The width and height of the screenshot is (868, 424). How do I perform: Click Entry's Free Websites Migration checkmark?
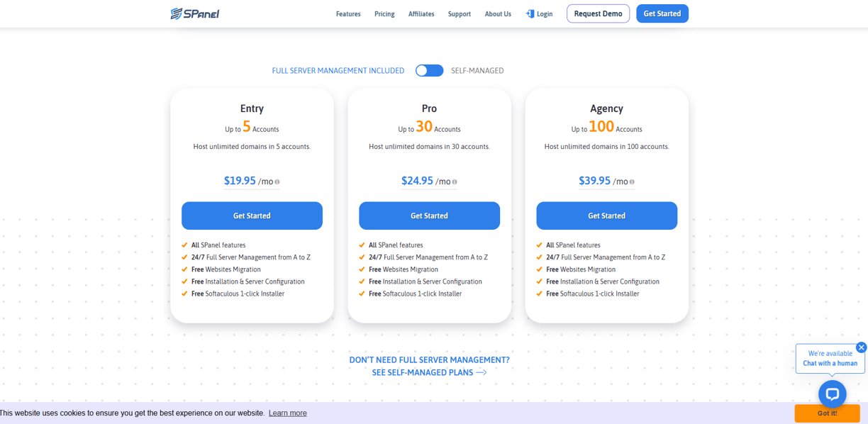[185, 269]
